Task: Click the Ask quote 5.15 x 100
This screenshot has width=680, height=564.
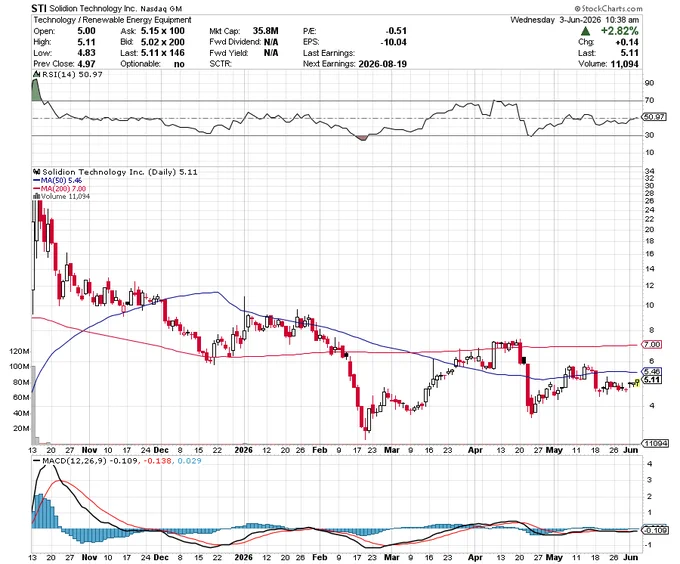Action: tap(163, 31)
